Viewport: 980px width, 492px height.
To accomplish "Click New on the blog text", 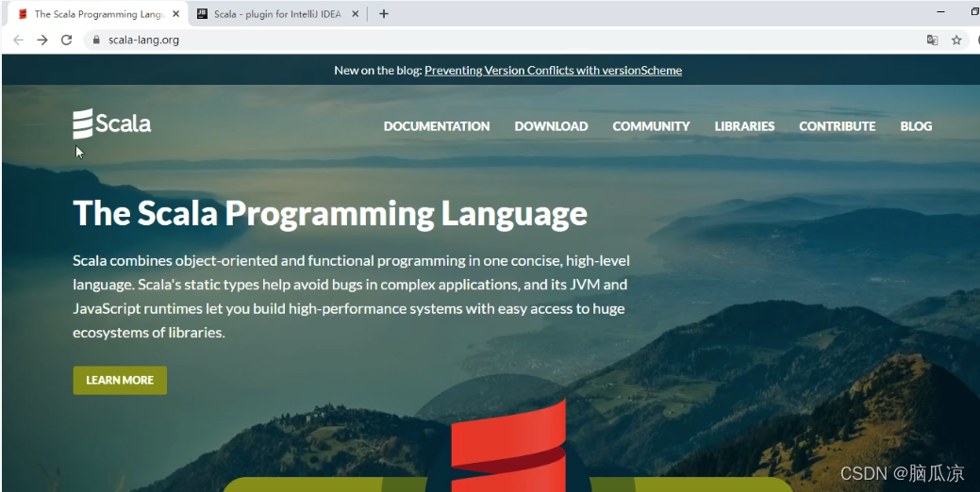I will 377,71.
